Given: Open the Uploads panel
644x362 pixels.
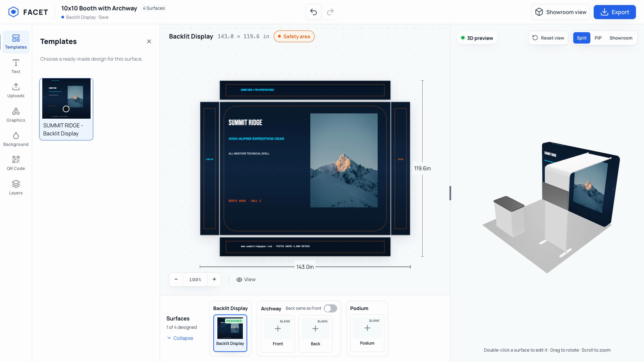Looking at the screenshot, I should [x=16, y=90].
